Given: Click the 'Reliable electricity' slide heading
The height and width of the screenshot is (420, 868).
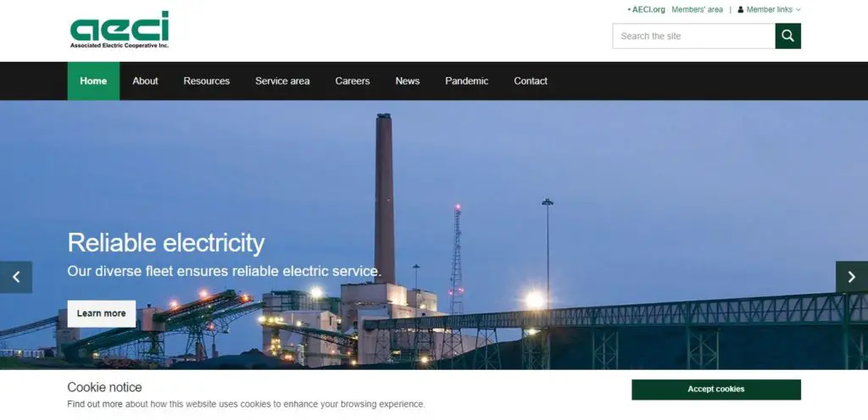Looking at the screenshot, I should point(166,243).
